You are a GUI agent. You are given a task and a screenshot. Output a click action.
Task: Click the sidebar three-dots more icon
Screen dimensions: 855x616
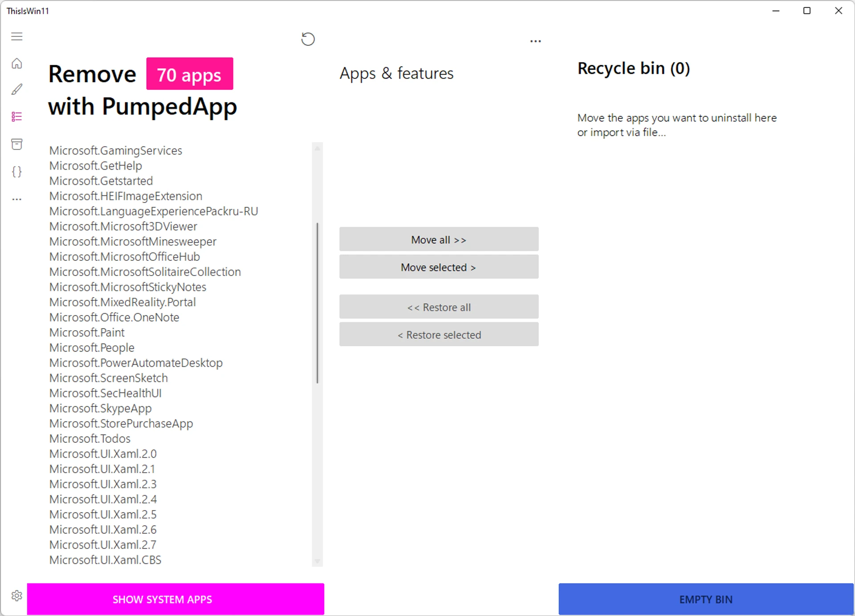tap(17, 199)
